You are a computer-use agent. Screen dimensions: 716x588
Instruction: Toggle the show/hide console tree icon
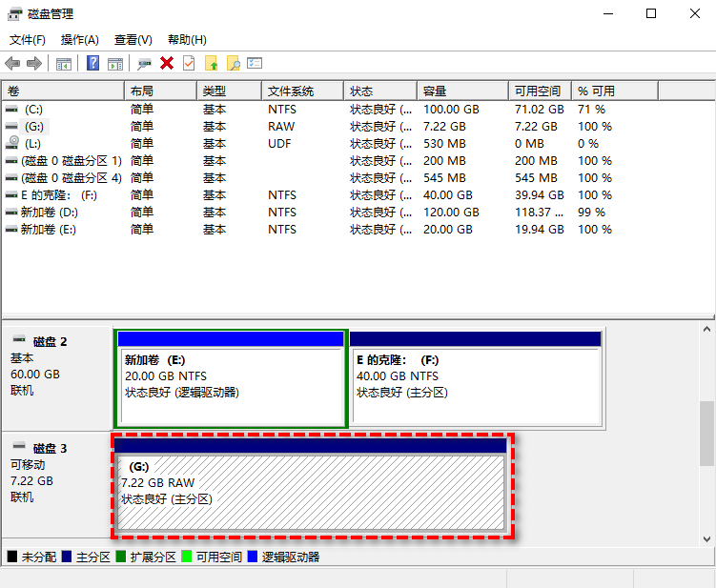tap(64, 64)
